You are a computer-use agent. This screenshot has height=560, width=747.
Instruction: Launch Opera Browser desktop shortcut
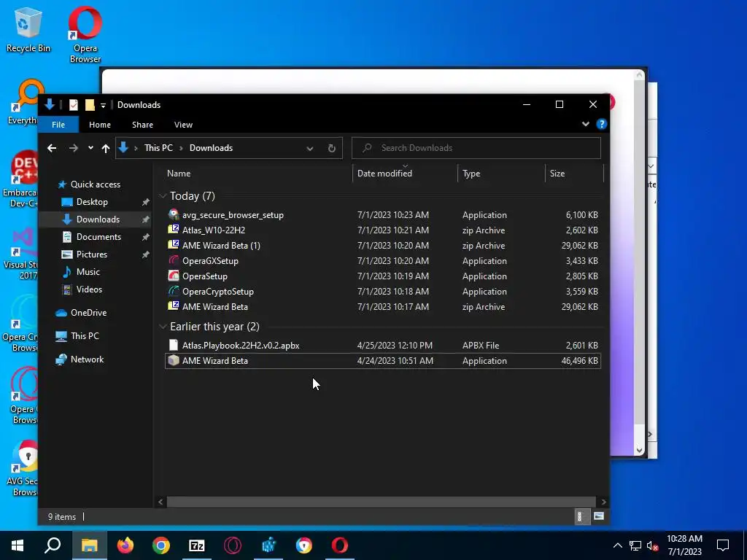click(x=85, y=34)
